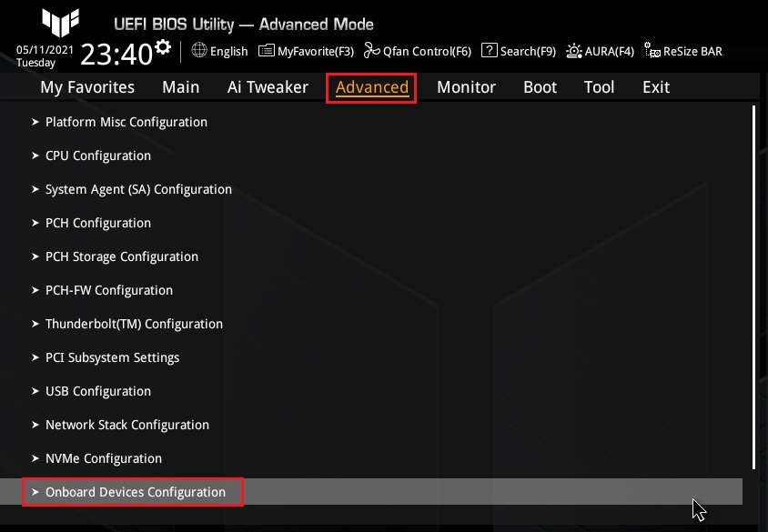Open time settings via the gear icon

click(163, 47)
